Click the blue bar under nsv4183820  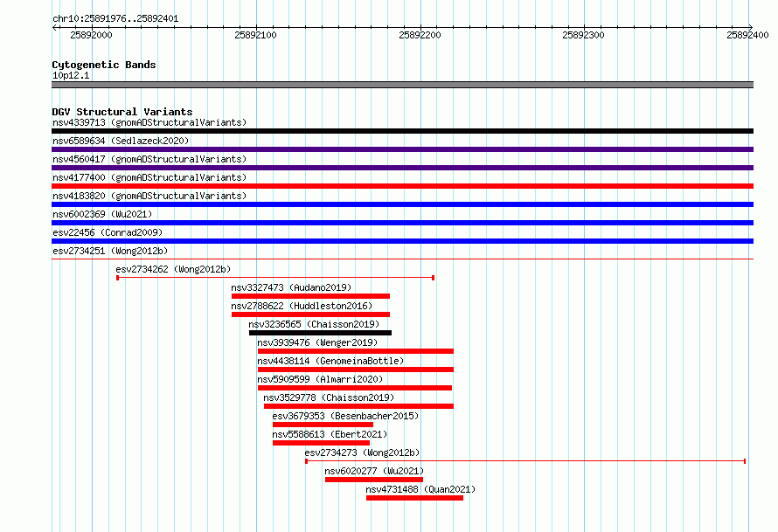click(x=402, y=204)
